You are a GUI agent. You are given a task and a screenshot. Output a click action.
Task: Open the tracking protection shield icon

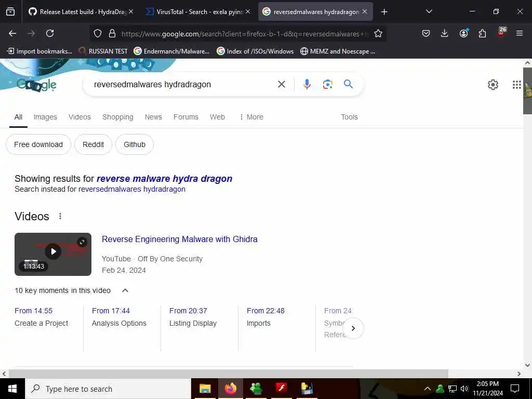[x=98, y=33]
